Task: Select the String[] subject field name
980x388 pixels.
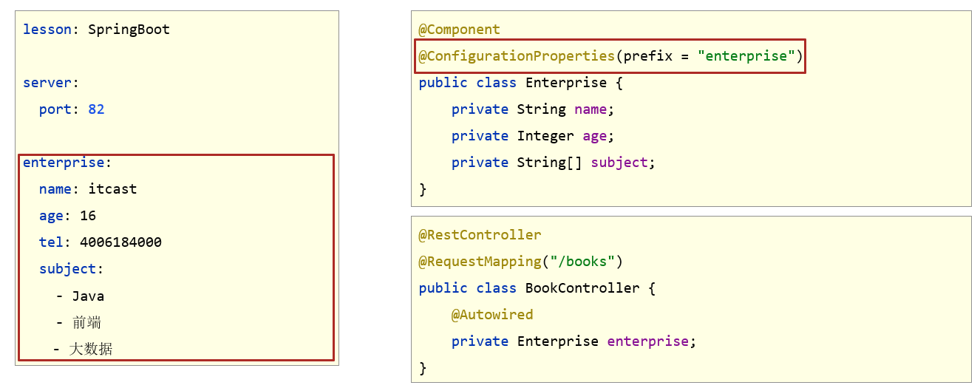Action: [619, 163]
